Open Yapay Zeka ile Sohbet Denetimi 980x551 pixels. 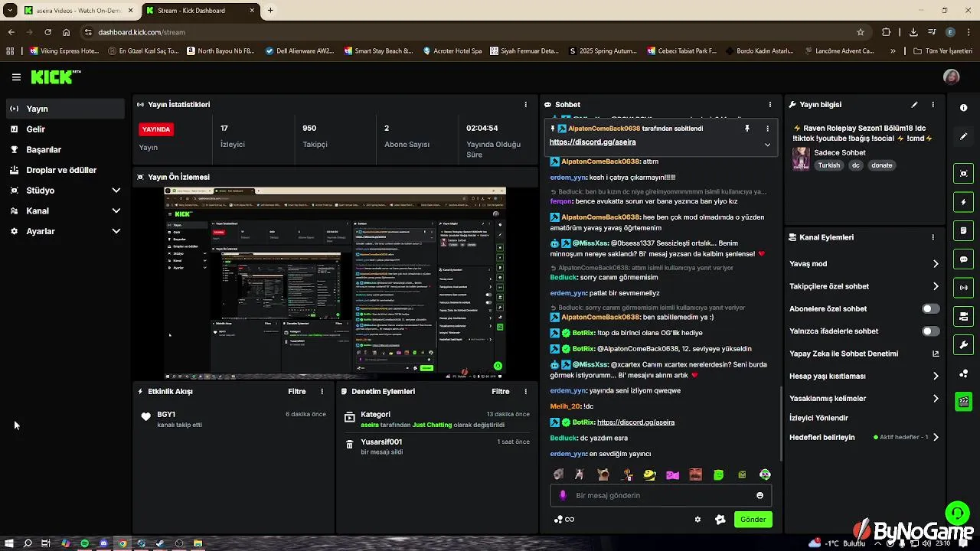click(x=864, y=354)
